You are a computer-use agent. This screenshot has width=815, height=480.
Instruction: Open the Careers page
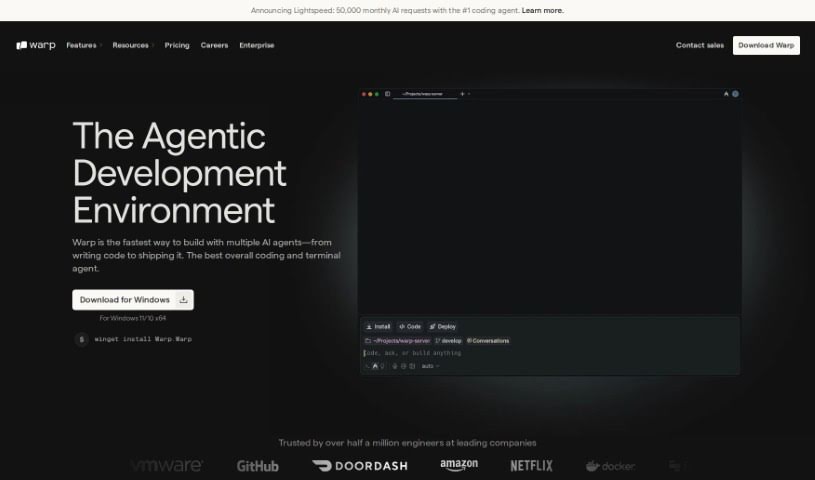[214, 45]
